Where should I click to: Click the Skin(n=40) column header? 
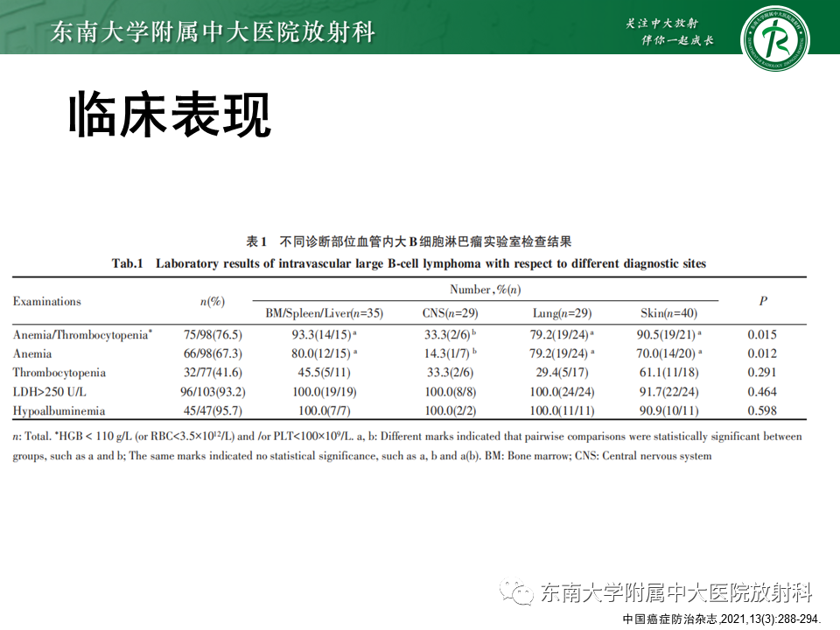click(669, 313)
